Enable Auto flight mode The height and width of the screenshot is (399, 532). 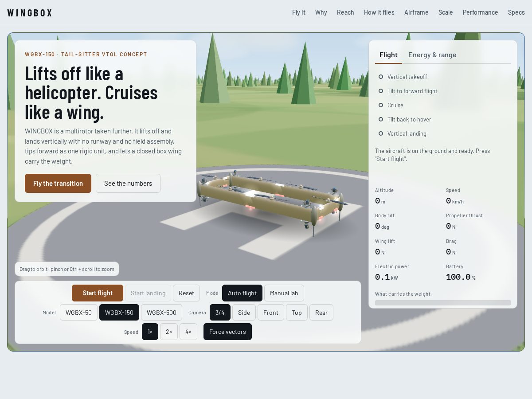pyautogui.click(x=242, y=293)
